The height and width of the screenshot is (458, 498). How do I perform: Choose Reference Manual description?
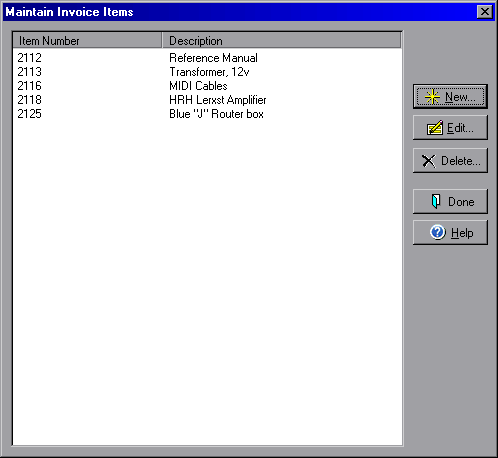(x=213, y=58)
